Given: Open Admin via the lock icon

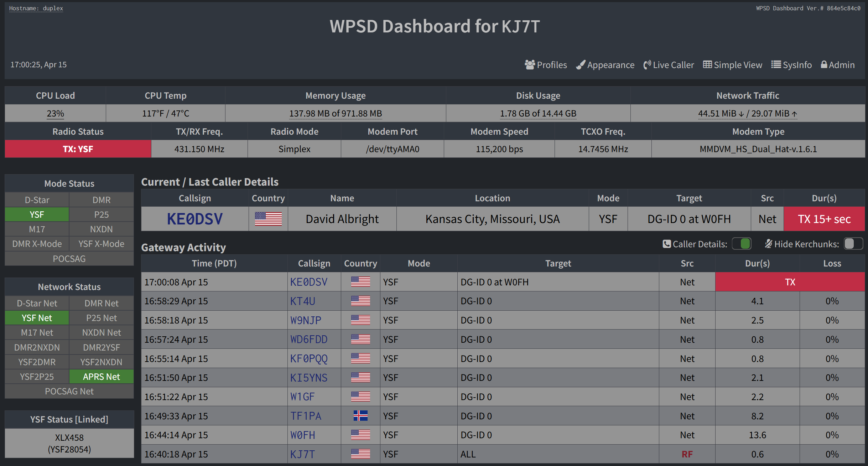Looking at the screenshot, I should (824, 64).
